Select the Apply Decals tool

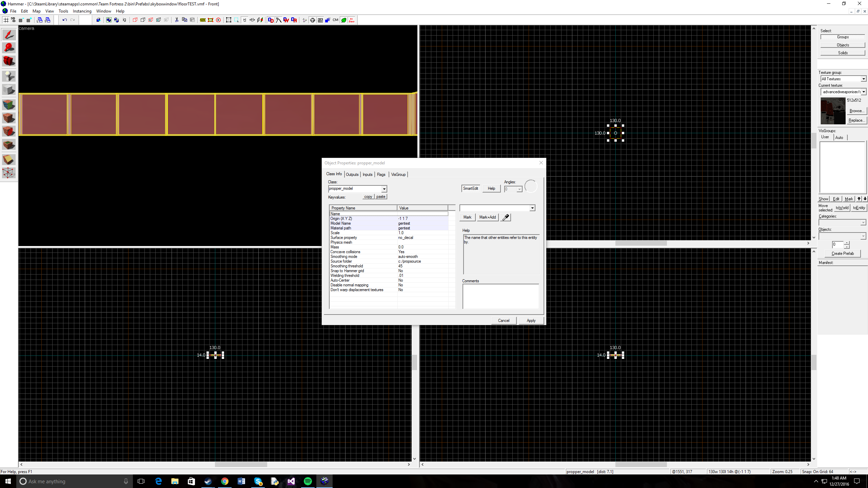pyautogui.click(x=9, y=131)
